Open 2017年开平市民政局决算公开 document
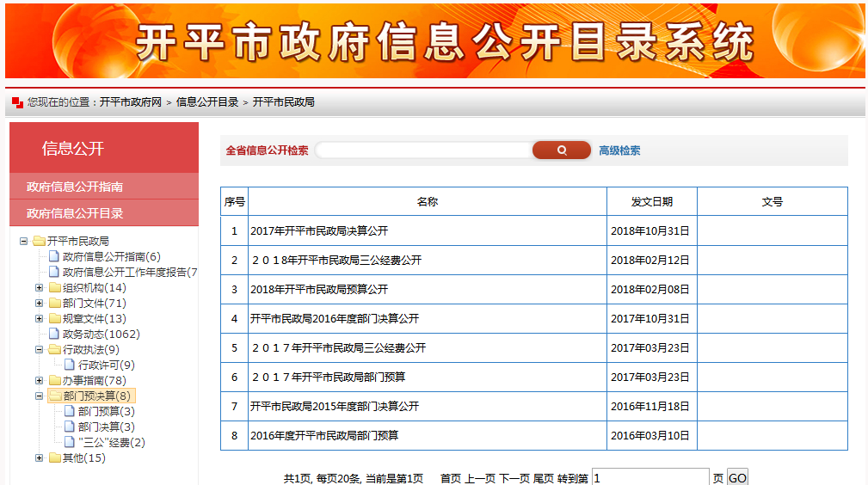Screen dimensions: 868x485 tap(319, 231)
